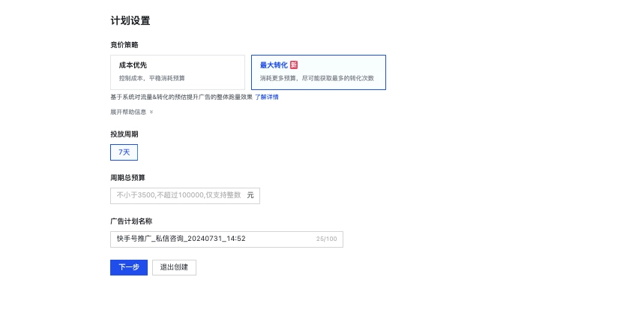This screenshot has width=644, height=325.
Task: Click the 退出创建 button
Action: coord(174,267)
